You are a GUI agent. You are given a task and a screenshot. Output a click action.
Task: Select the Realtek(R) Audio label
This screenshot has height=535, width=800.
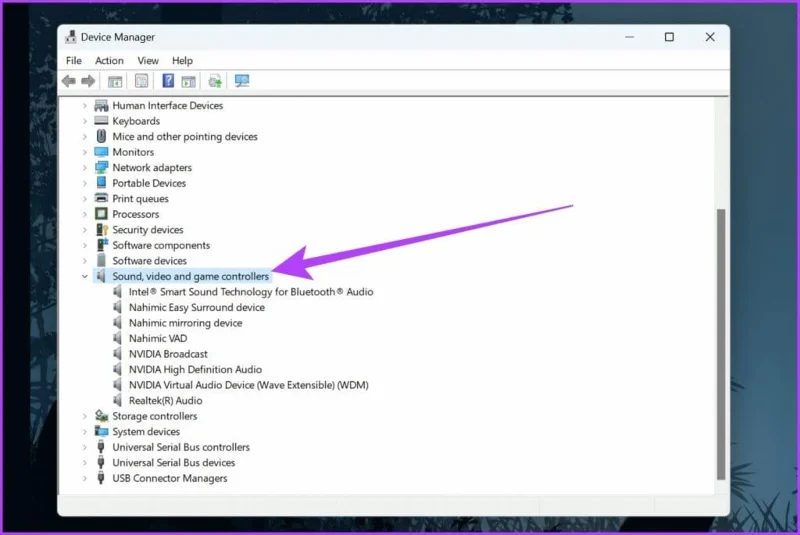tap(165, 400)
